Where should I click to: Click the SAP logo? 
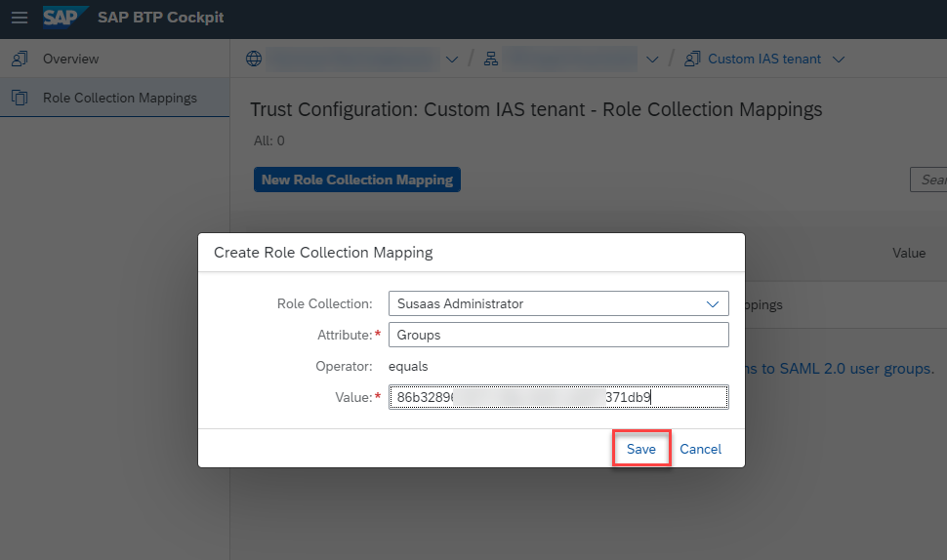[65, 18]
